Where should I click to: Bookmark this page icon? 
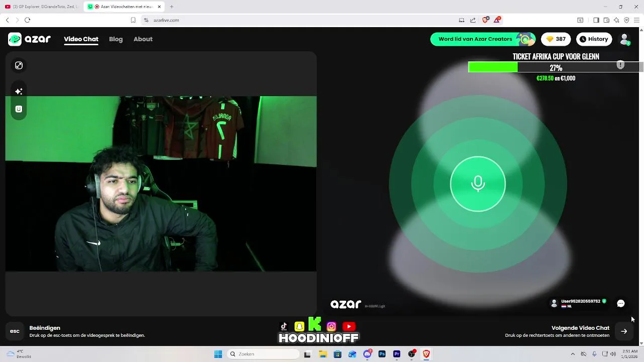click(133, 20)
